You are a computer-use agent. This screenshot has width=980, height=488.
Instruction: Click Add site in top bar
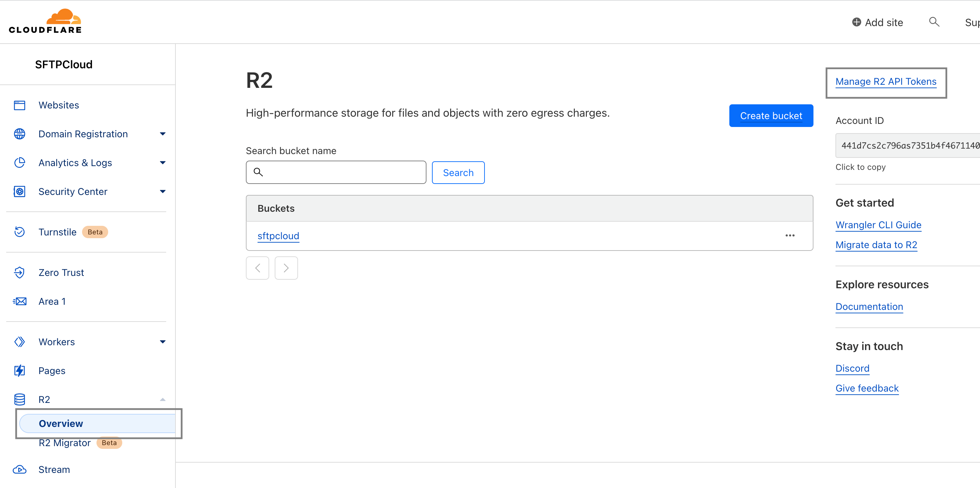coord(877,22)
